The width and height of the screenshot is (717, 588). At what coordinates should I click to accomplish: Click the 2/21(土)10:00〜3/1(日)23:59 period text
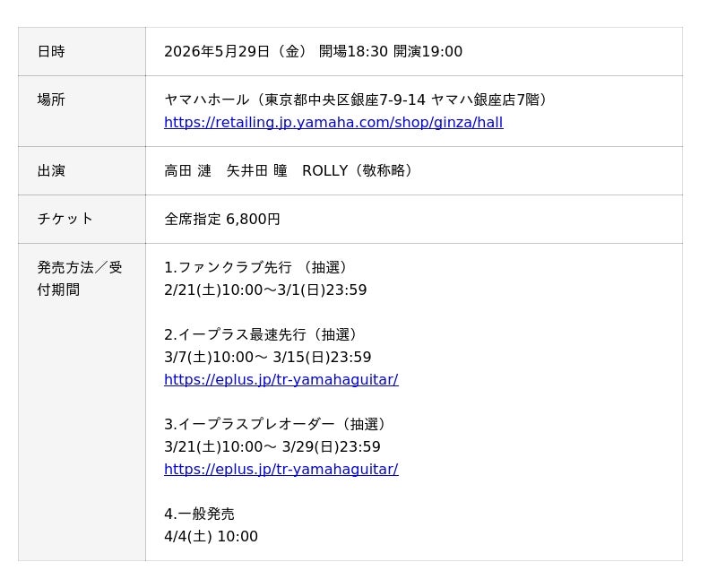265,290
